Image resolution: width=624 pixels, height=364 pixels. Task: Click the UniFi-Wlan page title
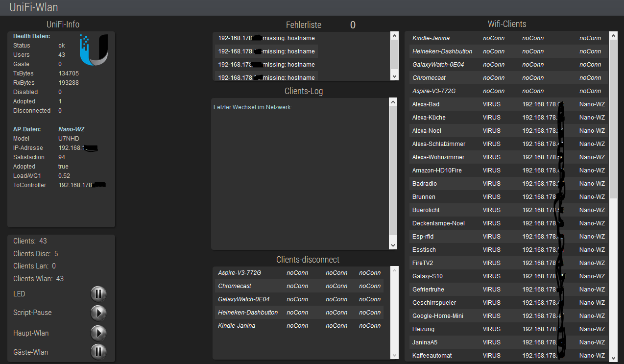tap(35, 8)
